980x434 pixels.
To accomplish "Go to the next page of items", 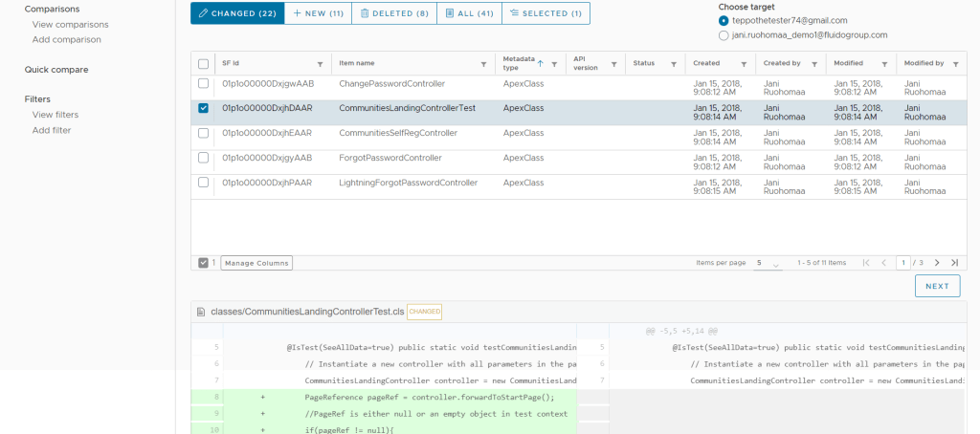I will pos(937,263).
